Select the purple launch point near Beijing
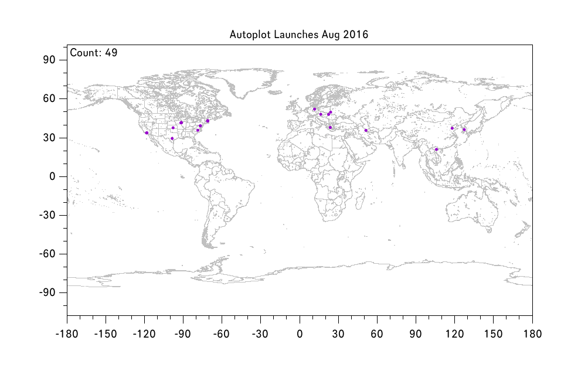588x371 pixels. [452, 128]
